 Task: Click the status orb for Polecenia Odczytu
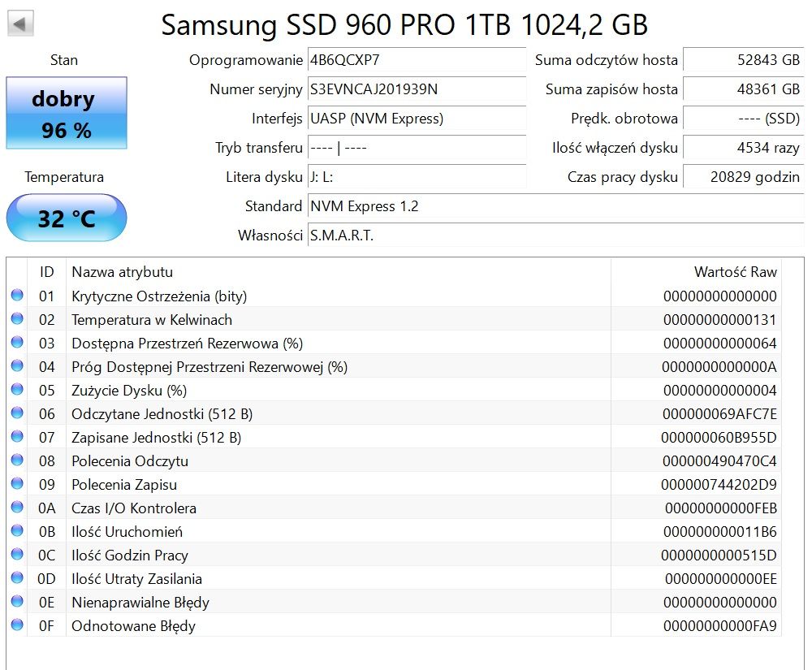click(17, 460)
